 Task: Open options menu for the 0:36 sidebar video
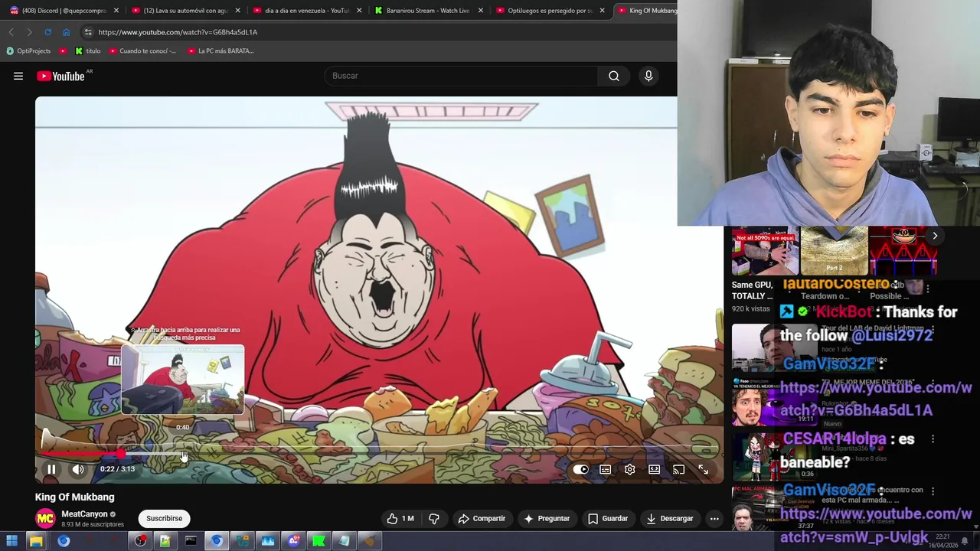(933, 439)
